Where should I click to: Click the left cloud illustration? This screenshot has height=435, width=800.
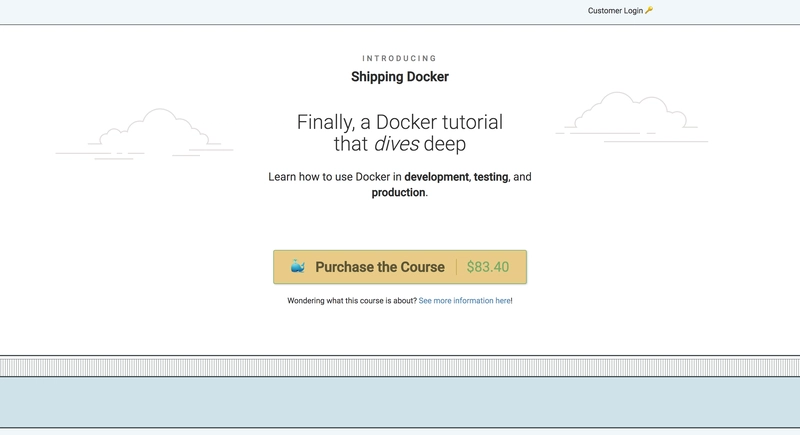pos(150,135)
